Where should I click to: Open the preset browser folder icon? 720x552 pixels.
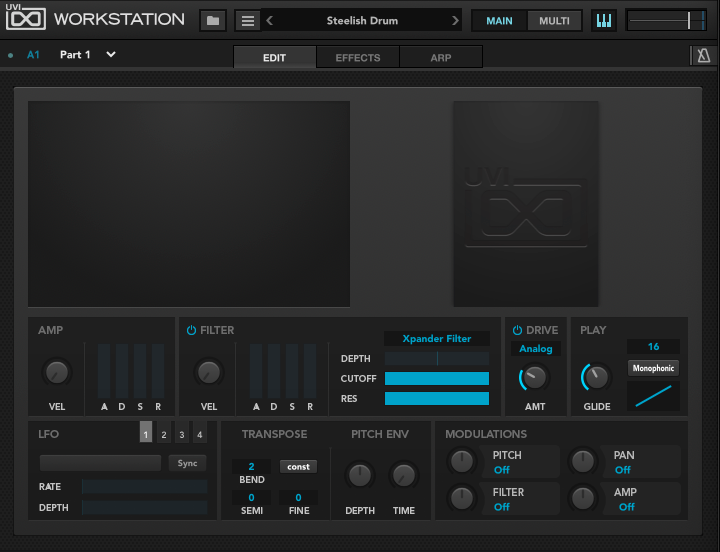213,21
